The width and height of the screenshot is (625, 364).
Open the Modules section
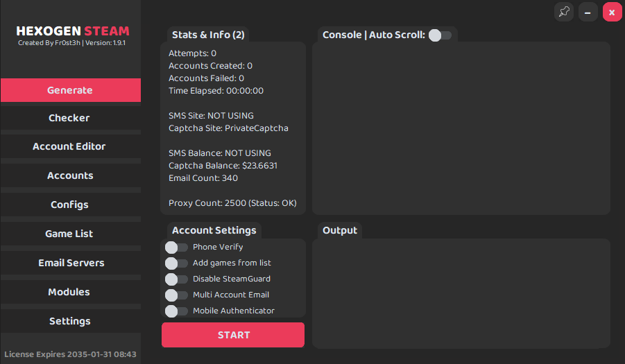(70, 293)
